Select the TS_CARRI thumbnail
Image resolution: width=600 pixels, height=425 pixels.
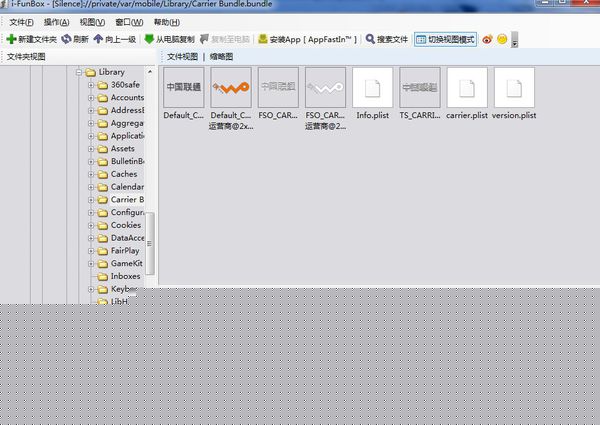coord(420,88)
